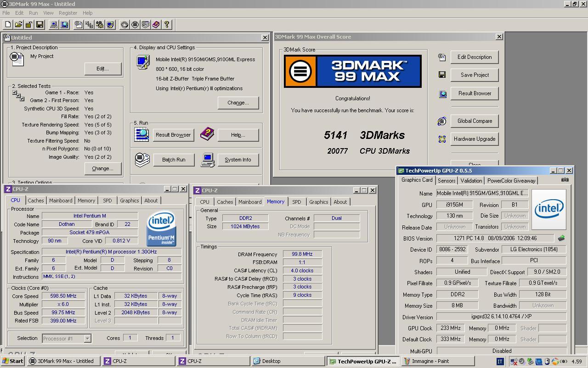Viewport: 588px width, 368px height.
Task: Select Graphics tab in right CPU-Z window
Action: pos(318,202)
